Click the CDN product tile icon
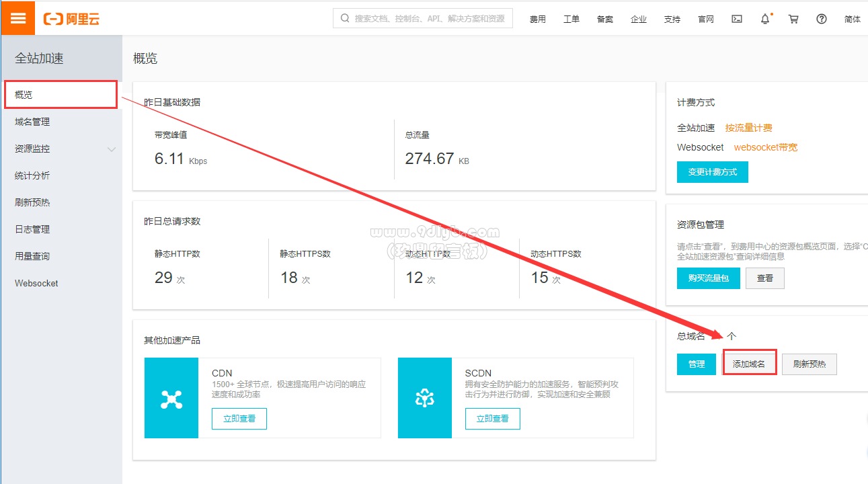Viewport: 868px width, 484px height. click(x=171, y=398)
